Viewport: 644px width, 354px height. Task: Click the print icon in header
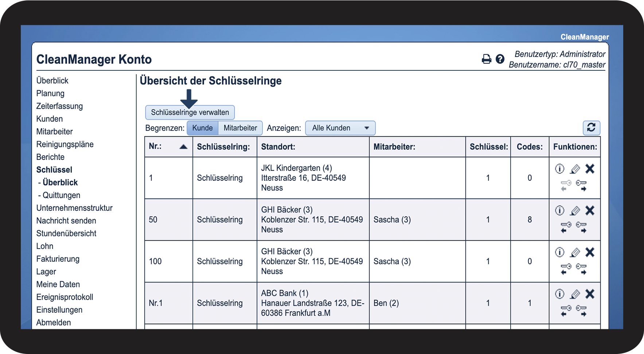pyautogui.click(x=486, y=59)
